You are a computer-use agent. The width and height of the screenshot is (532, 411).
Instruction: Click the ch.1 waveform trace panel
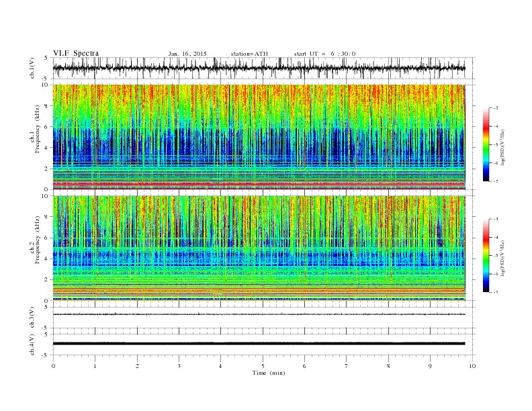264,68
